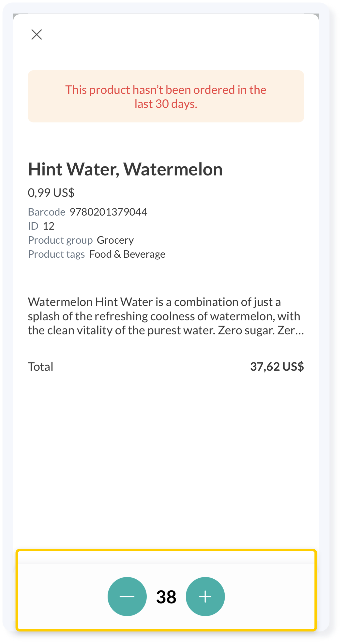Click the Total label
The width and height of the screenshot is (342, 644).
pyautogui.click(x=41, y=367)
